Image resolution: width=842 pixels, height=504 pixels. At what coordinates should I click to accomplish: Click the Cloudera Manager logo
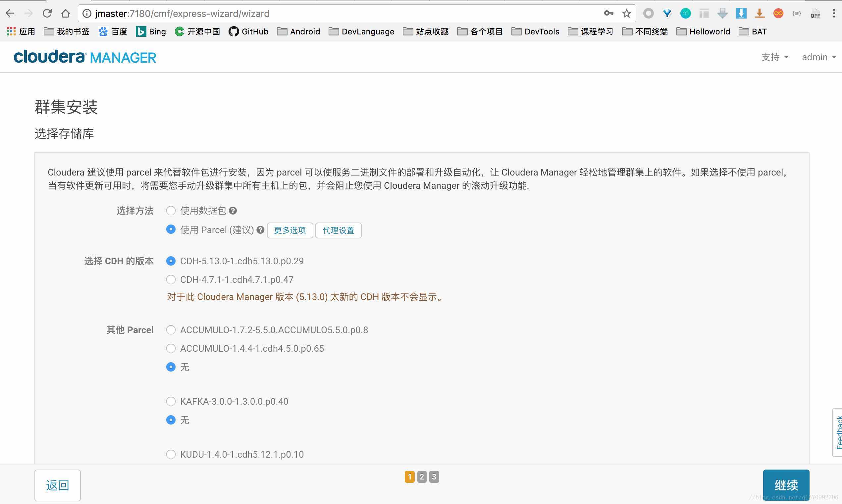coord(85,57)
